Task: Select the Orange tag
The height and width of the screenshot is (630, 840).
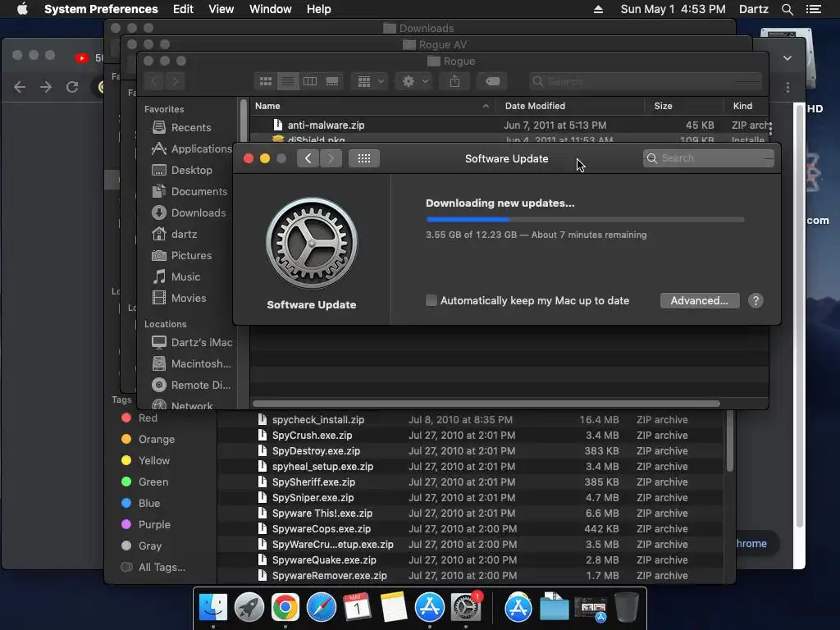Action: [x=148, y=440]
